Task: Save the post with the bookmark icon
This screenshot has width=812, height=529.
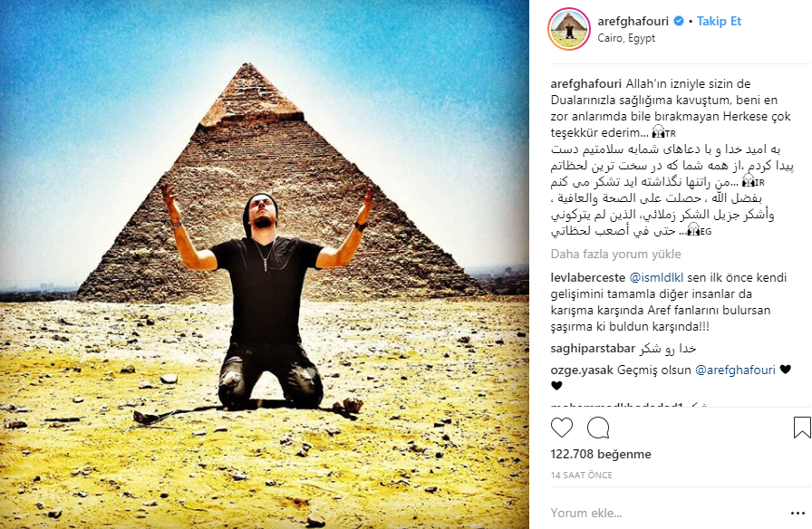Action: [802, 428]
